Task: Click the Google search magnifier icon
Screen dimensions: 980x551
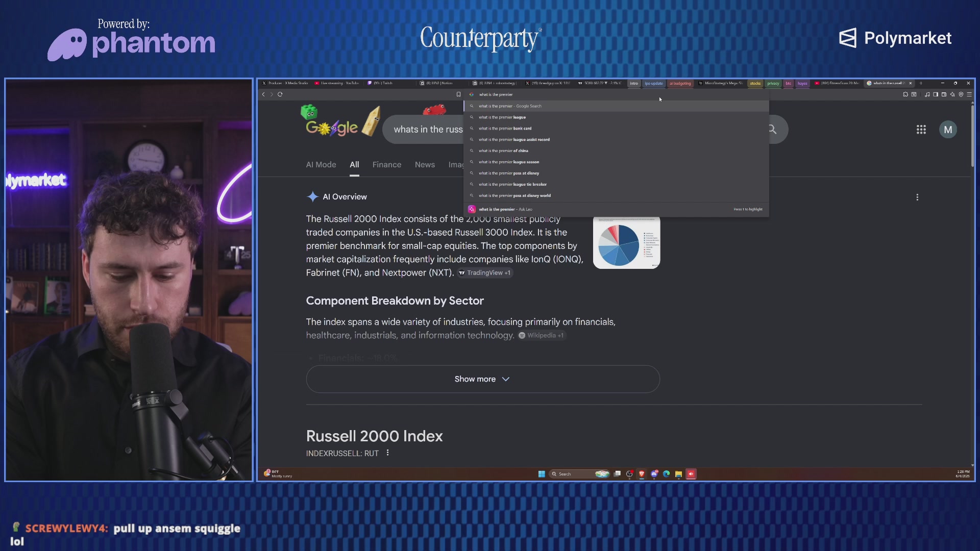Action: click(772, 130)
